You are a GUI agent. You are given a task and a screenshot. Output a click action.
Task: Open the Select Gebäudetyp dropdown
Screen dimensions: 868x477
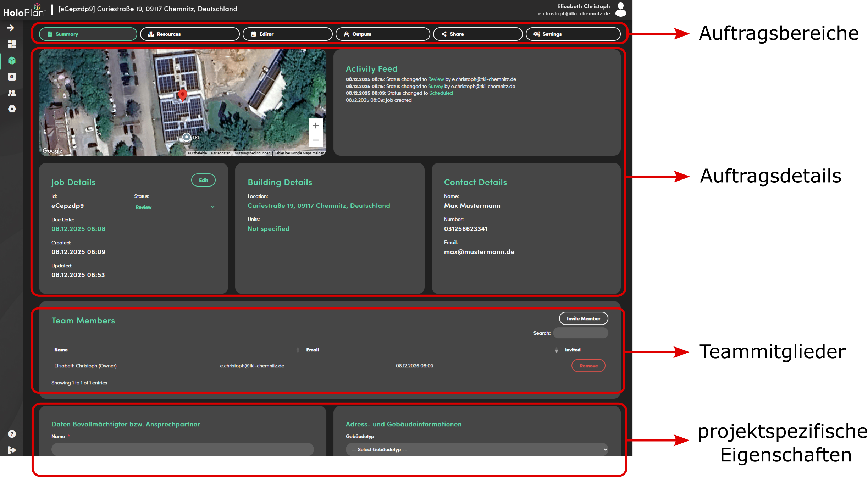[476, 449]
